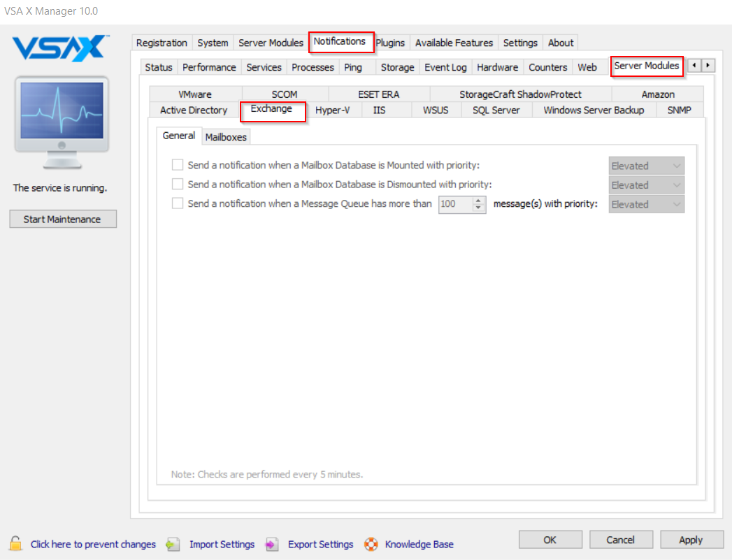Click the Export Settings icon
This screenshot has width=732, height=560.
(x=272, y=544)
